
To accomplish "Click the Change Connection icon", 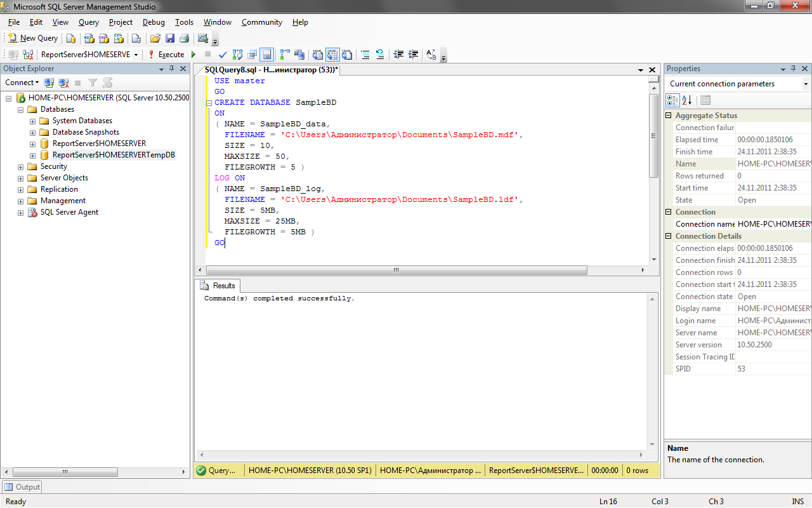I will click(x=28, y=55).
